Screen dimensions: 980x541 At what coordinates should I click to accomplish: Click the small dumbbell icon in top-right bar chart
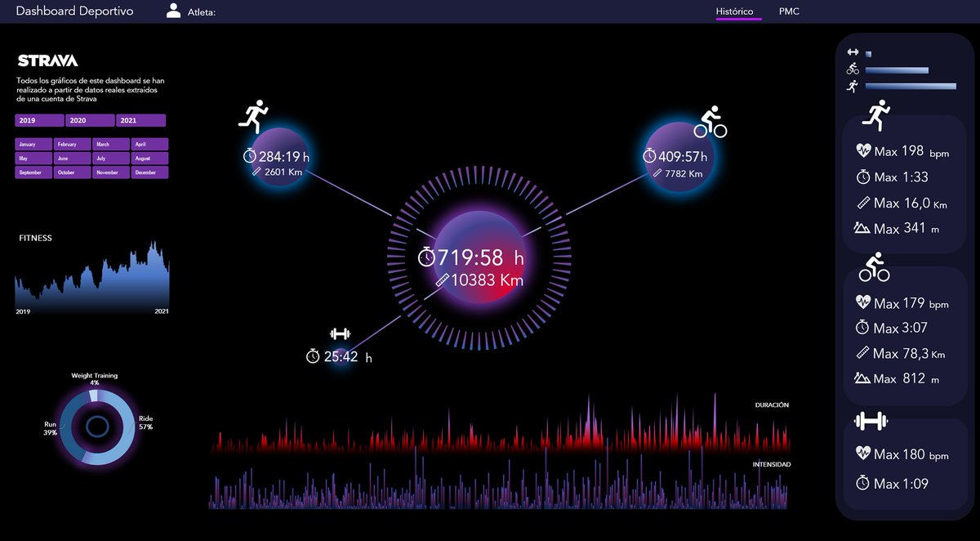853,52
